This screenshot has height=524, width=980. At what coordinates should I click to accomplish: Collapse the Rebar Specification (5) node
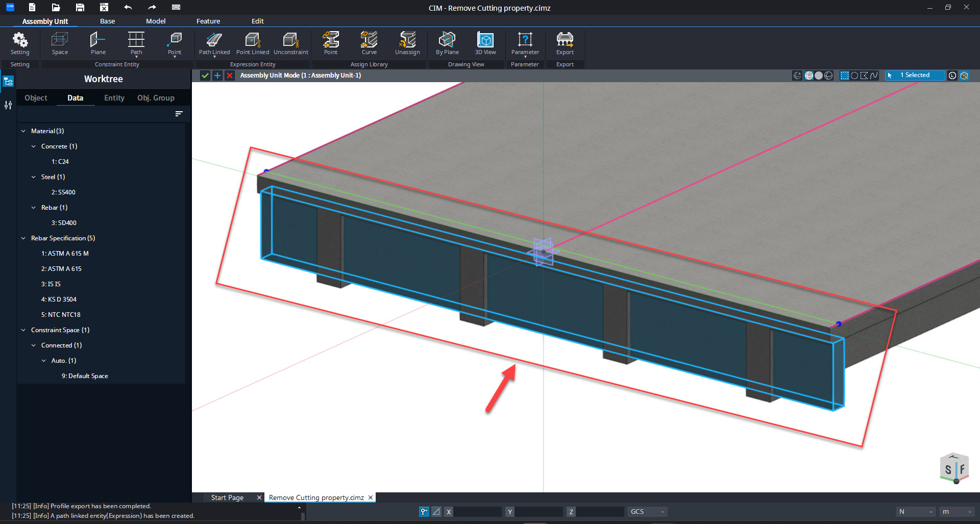[x=23, y=238]
